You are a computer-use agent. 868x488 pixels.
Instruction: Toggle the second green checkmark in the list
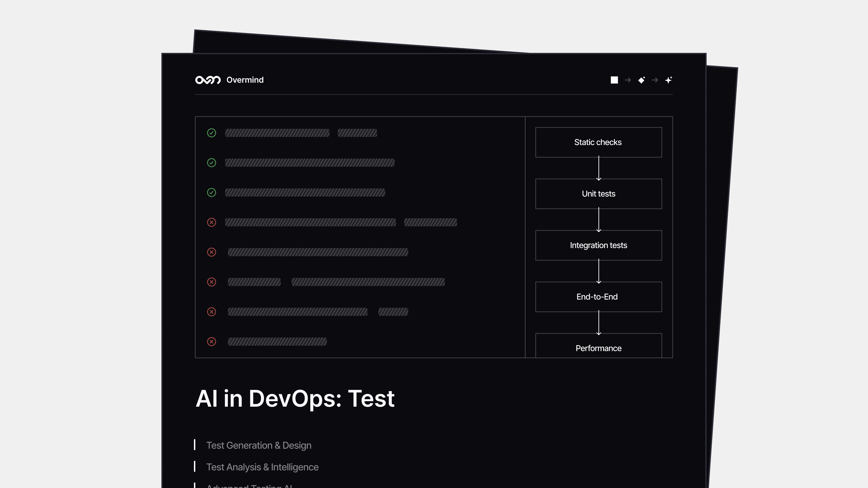coord(212,163)
